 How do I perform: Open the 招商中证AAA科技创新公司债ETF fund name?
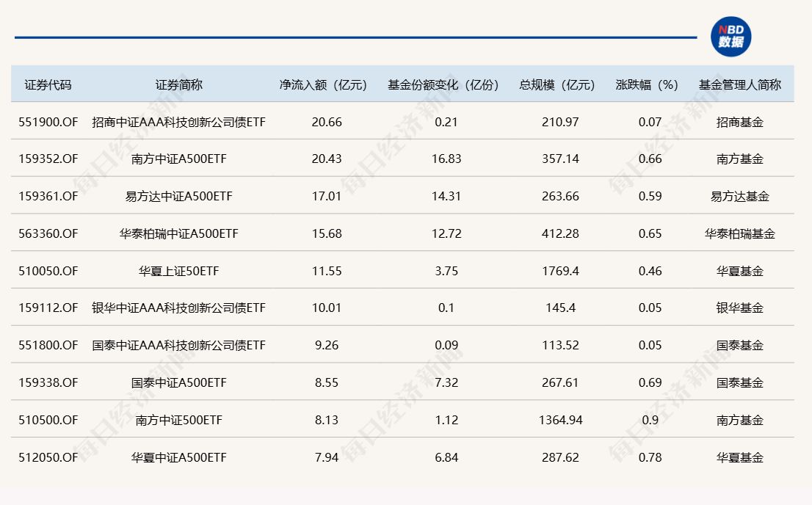[x=178, y=122]
